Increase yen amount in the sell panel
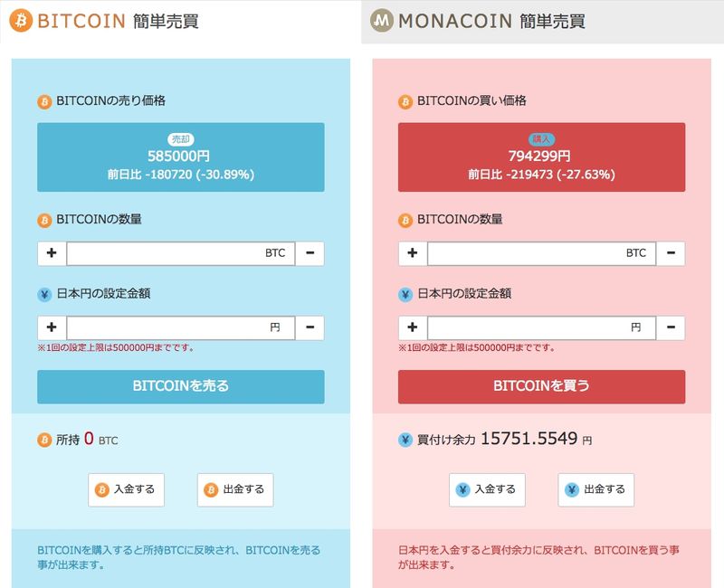This screenshot has height=588, width=724. tap(52, 327)
